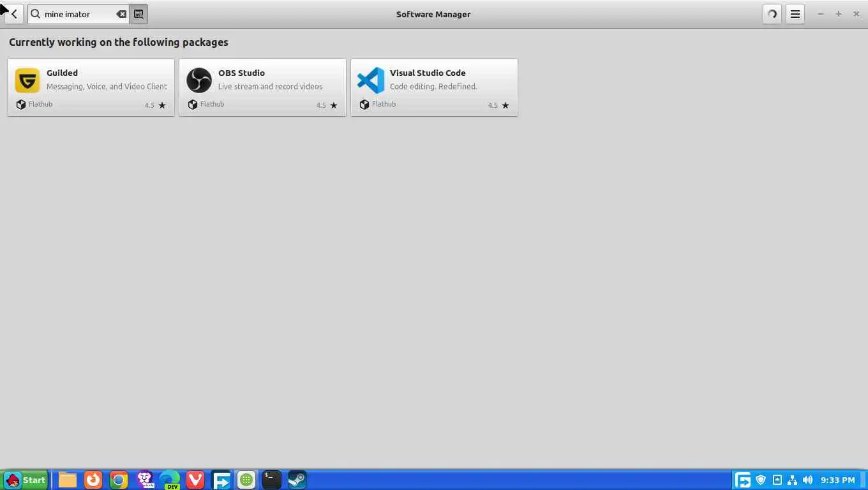The width and height of the screenshot is (868, 490).
Task: Open the shield update manager tray icon
Action: (761, 480)
